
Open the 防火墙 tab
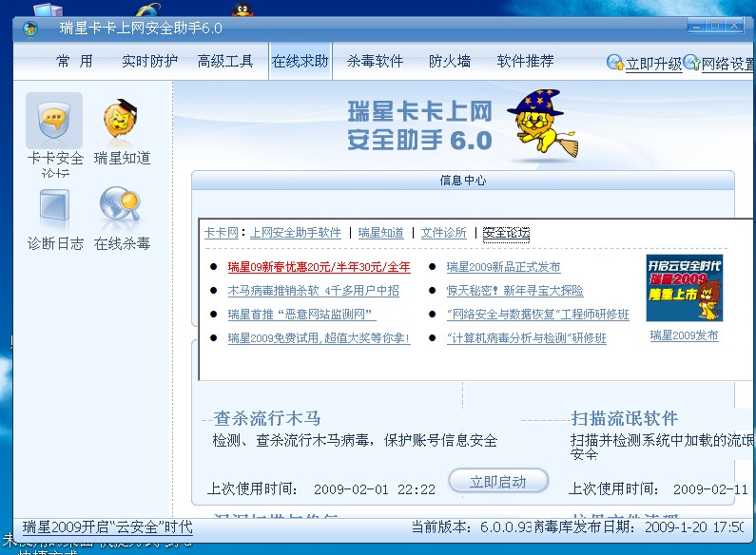point(450,61)
